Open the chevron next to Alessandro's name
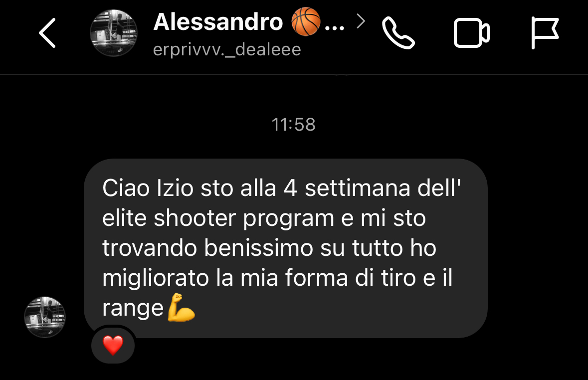The image size is (588, 380). click(361, 21)
